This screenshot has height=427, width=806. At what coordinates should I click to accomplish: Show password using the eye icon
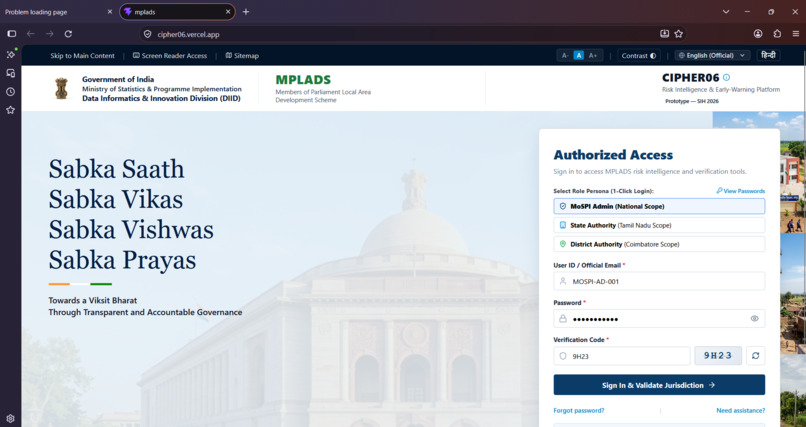pos(754,319)
